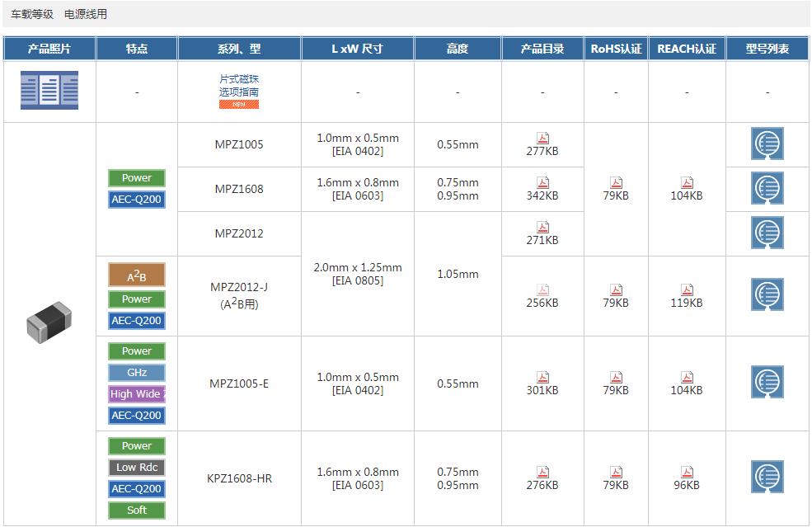The width and height of the screenshot is (812, 527).
Task: Open MPZ1608 model list icon
Action: pyautogui.click(x=767, y=189)
